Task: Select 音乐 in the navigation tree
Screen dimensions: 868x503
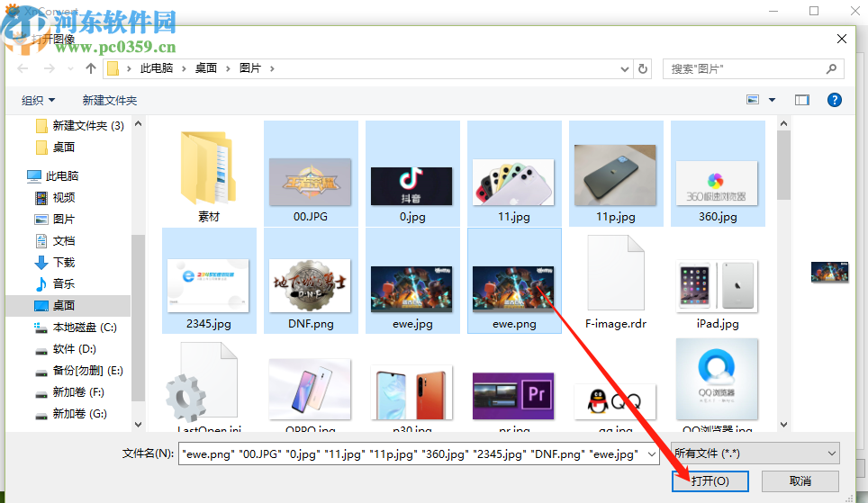Action: point(55,283)
